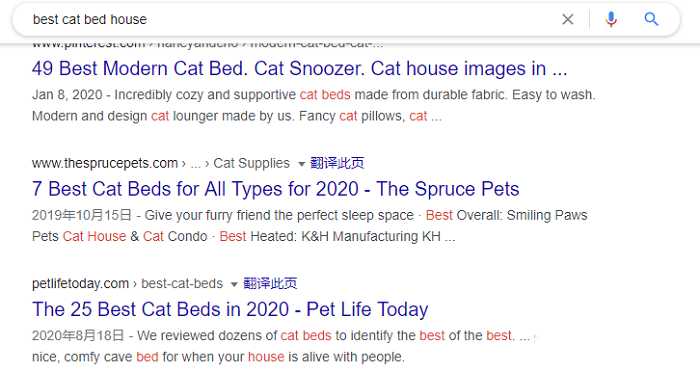This screenshot has height=372, width=700.
Task: Expand the dropdown arrow beside best-cat-beds
Action: 234,284
